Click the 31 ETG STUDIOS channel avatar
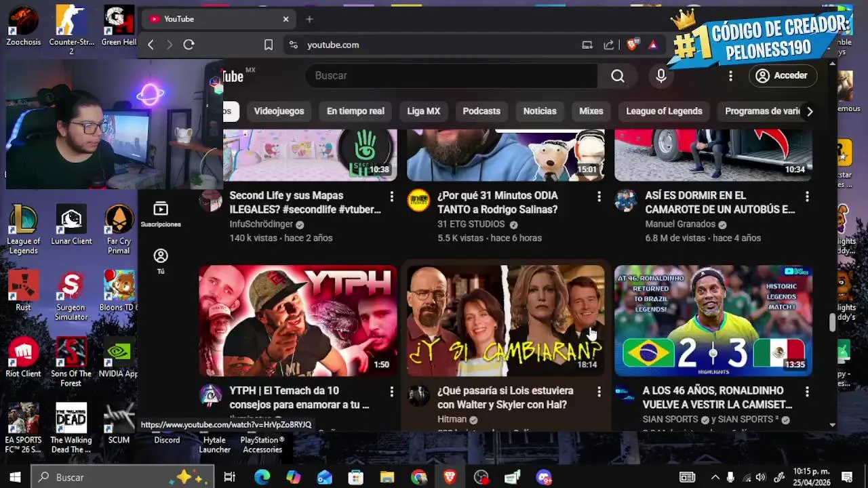The image size is (868, 488). [418, 201]
